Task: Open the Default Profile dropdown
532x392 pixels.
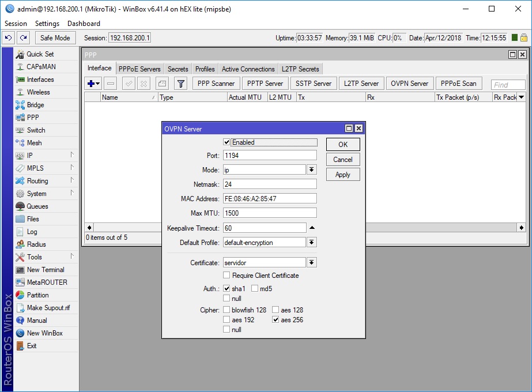Action: coord(312,243)
